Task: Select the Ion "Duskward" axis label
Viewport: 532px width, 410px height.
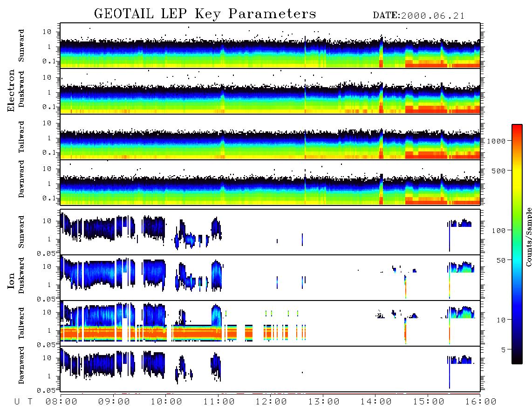Action: tap(21, 275)
